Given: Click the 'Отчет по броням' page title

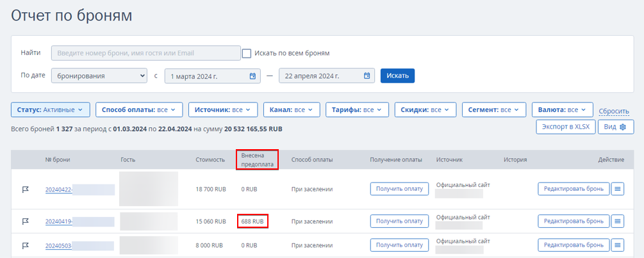Looking at the screenshot, I should tap(72, 15).
